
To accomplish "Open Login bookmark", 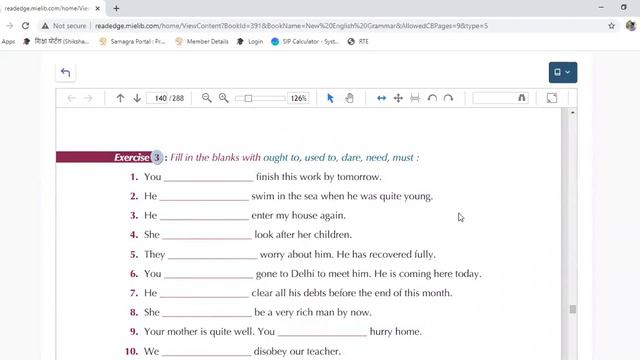I will (250, 41).
